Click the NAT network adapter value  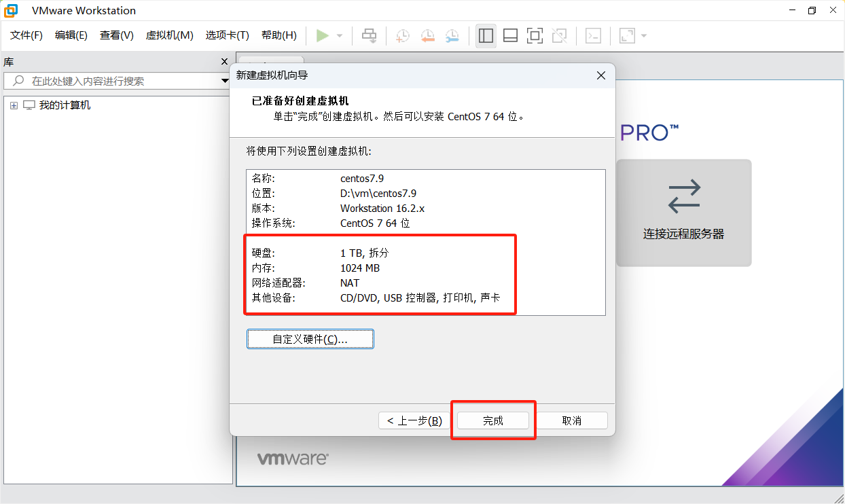click(350, 283)
